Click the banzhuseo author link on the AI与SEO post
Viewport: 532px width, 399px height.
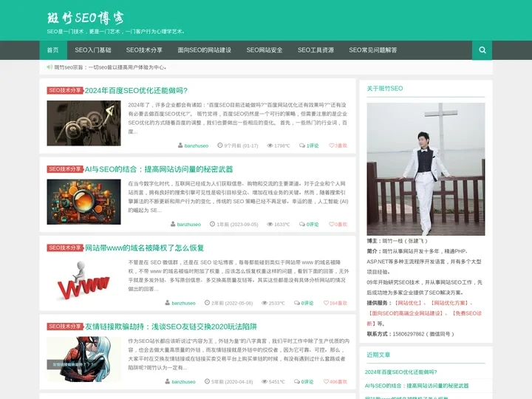(x=188, y=225)
